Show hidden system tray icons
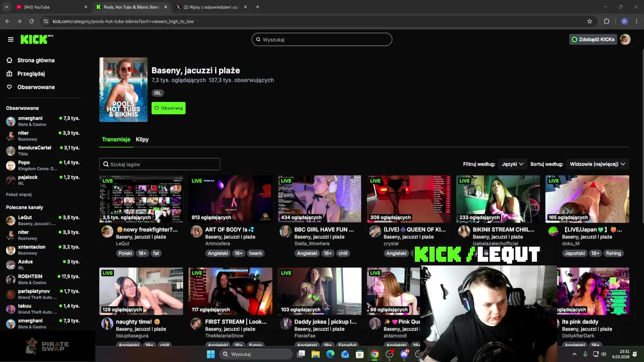 coord(574,354)
